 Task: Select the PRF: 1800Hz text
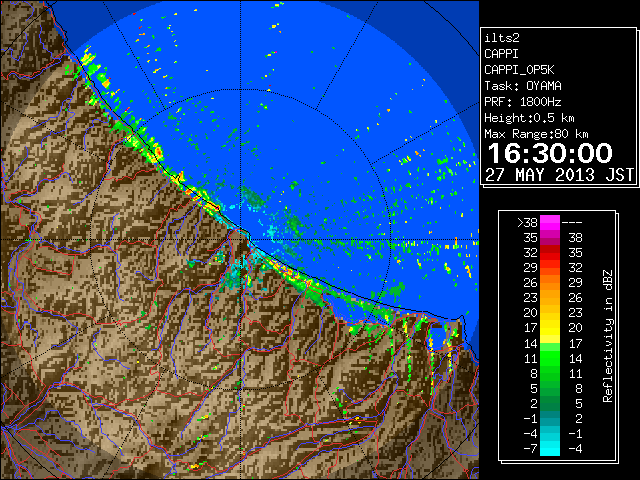[523, 102]
